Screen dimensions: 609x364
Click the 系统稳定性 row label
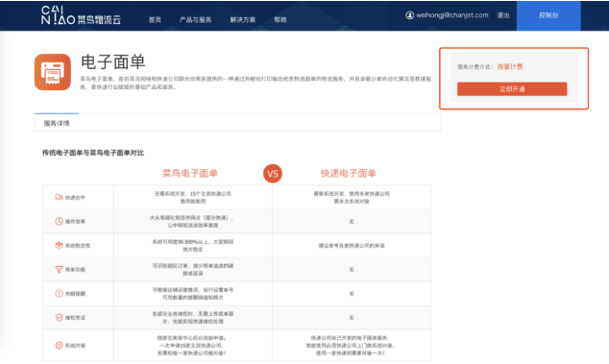(77, 246)
